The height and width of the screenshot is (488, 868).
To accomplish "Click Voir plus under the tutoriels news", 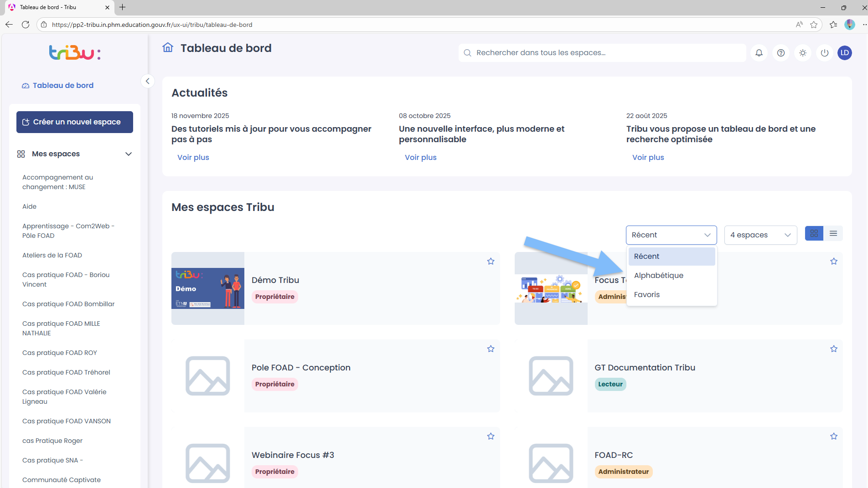I will coord(193,158).
